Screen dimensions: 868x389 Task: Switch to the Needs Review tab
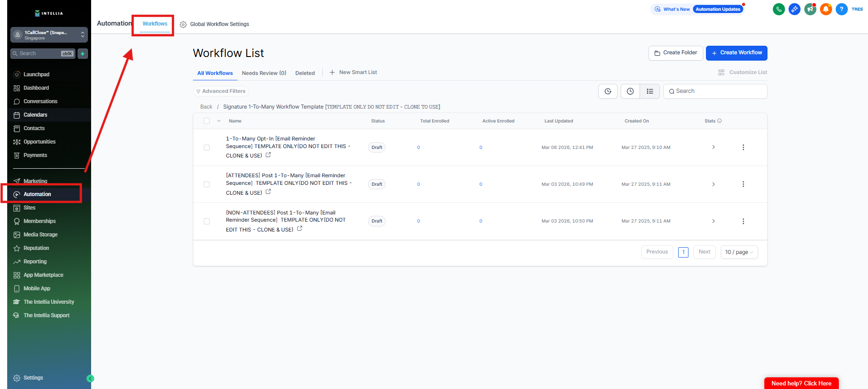[264, 73]
